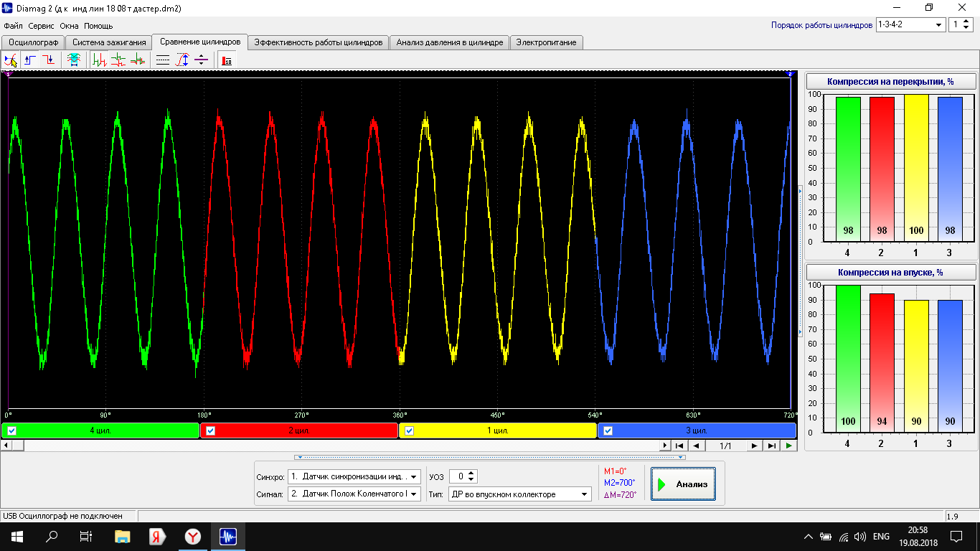The width and height of the screenshot is (980, 551).
Task: Open the Файл menu
Action: 14,26
